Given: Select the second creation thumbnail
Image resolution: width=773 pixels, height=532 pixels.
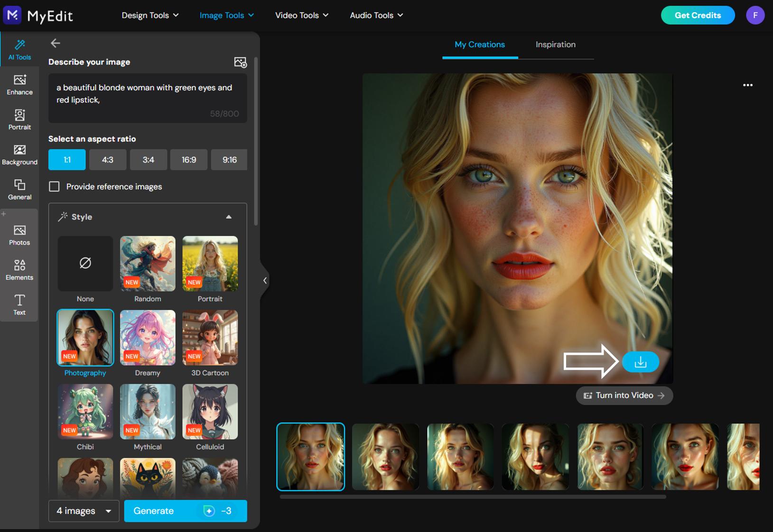Looking at the screenshot, I should 385,457.
